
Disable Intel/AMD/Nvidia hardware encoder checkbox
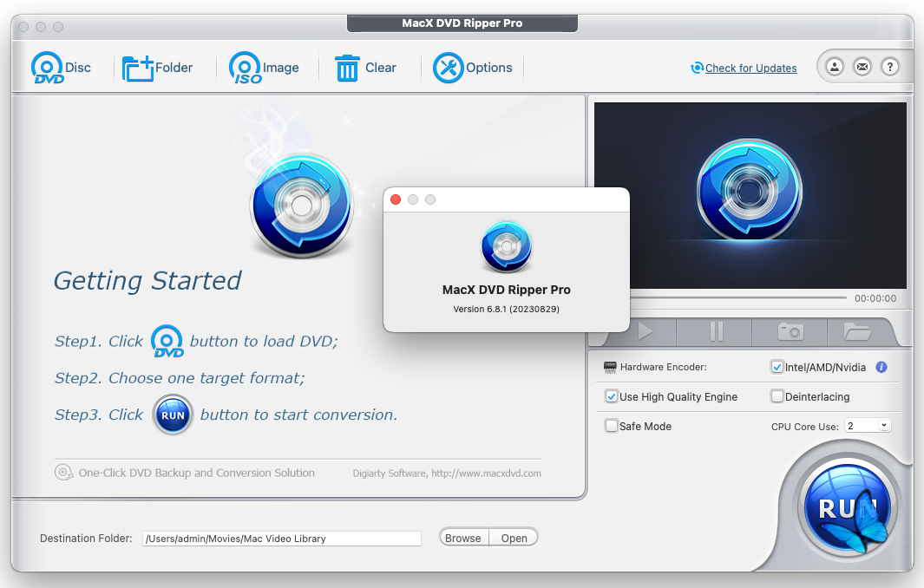(777, 367)
